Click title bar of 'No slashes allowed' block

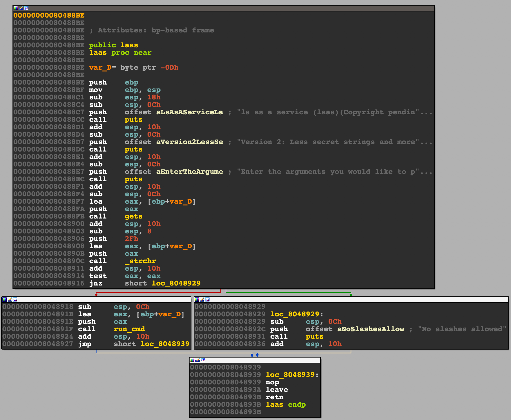(351, 300)
